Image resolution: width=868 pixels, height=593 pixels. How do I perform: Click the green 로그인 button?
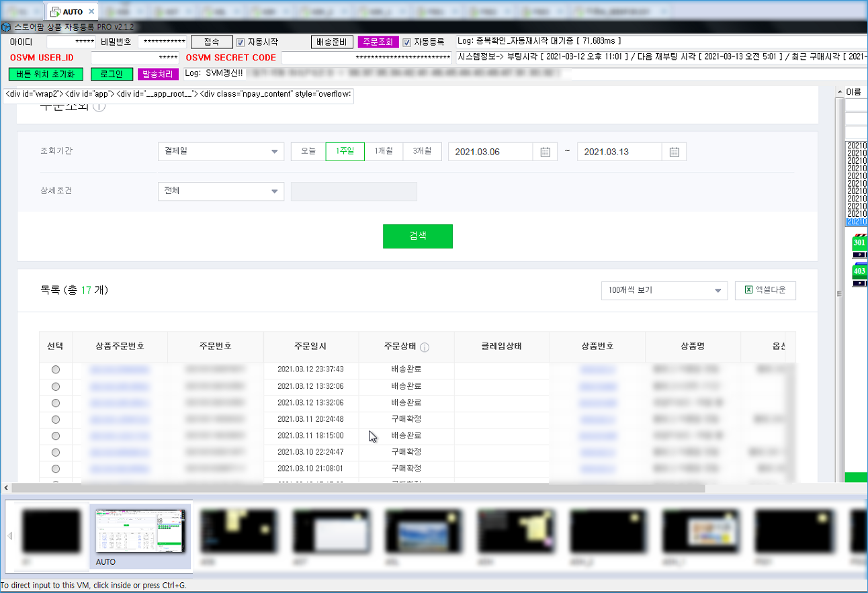coord(112,74)
